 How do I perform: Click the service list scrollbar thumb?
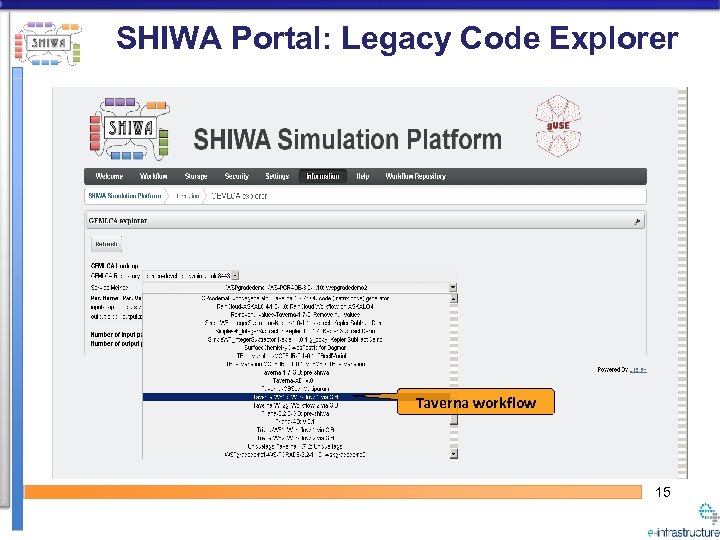pos(454,420)
